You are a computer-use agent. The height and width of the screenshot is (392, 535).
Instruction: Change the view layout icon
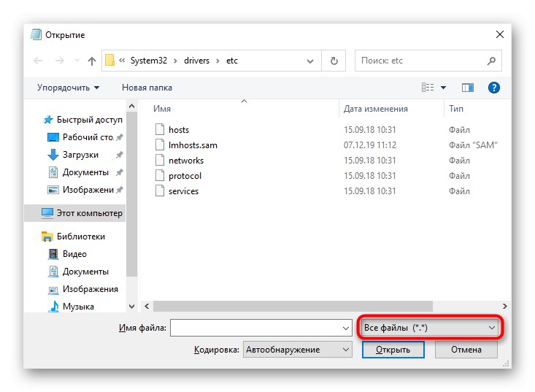(x=428, y=88)
